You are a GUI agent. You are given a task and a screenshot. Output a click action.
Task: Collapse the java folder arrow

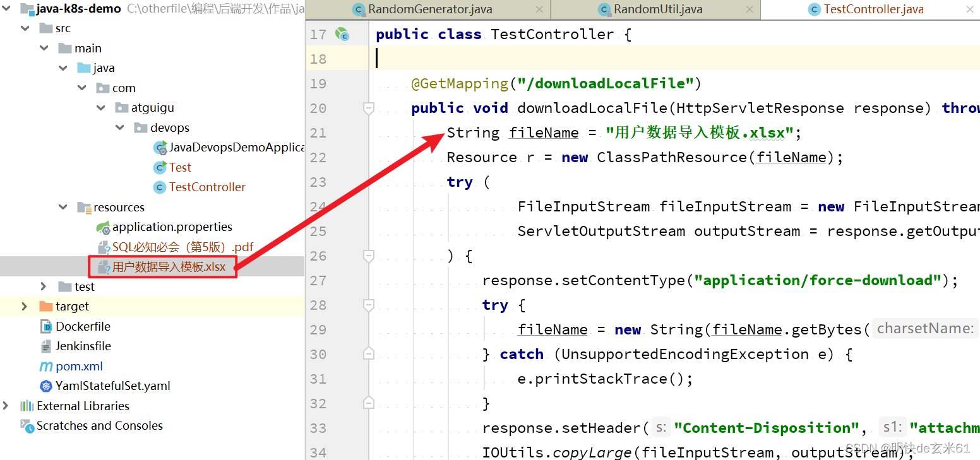tap(63, 68)
